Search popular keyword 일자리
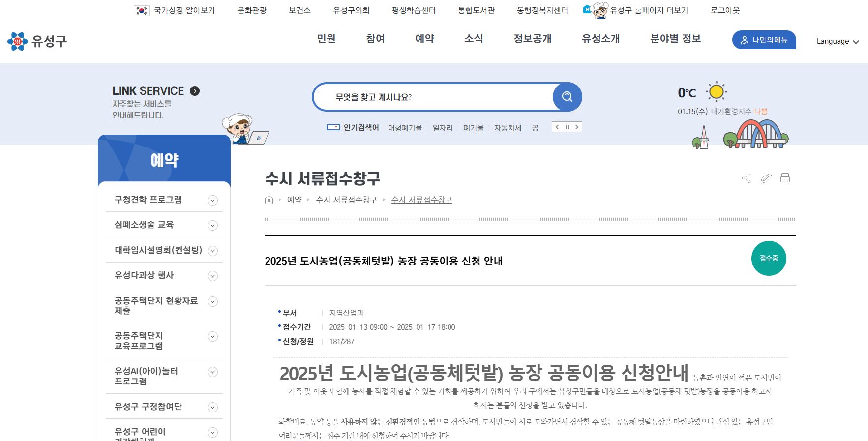868x441 pixels. click(x=443, y=128)
